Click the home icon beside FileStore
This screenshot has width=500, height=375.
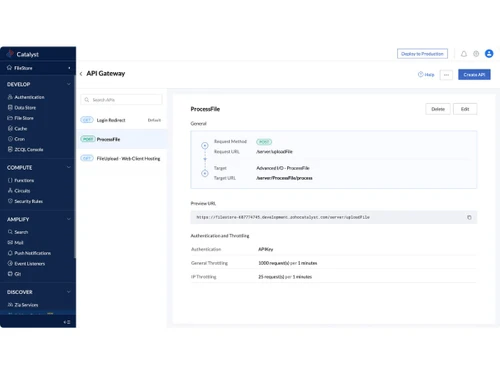(x=9, y=68)
